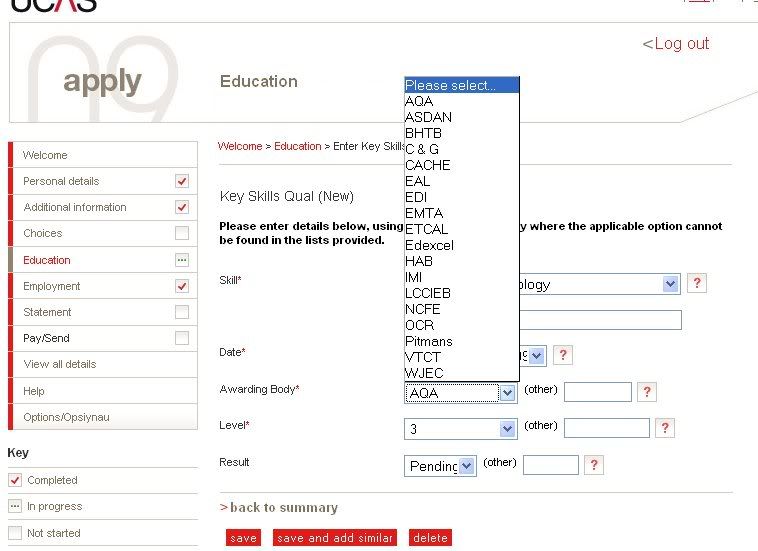Screen dimensions: 758x551
Task: Click the Awarding Body other text field
Action: [x=598, y=392]
